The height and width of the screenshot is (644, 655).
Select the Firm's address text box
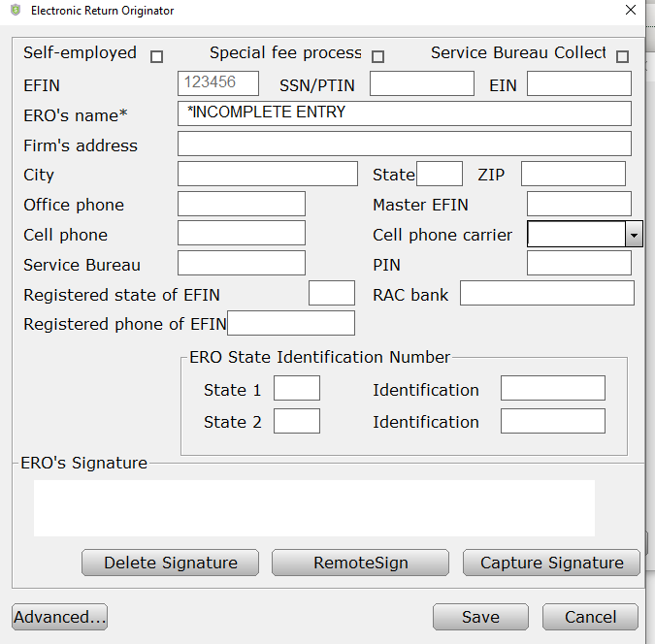point(404,145)
